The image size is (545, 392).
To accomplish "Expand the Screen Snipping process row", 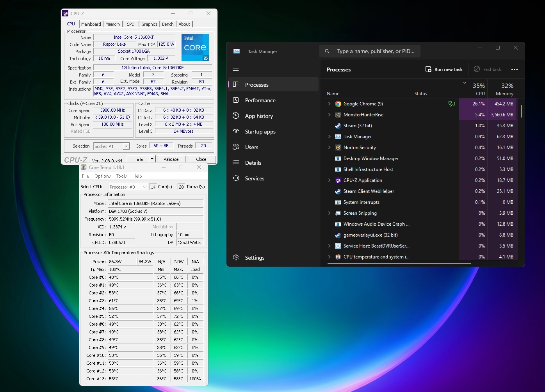I will pos(329,213).
